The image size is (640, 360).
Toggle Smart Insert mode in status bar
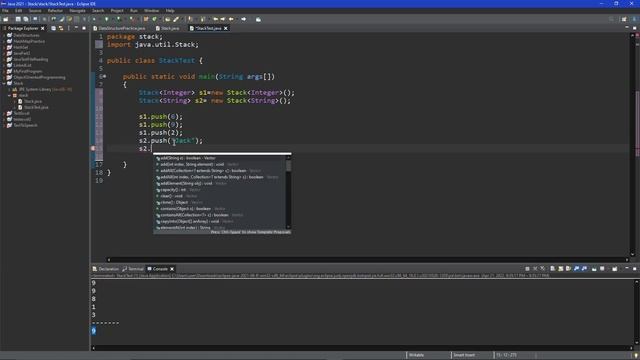[464, 355]
